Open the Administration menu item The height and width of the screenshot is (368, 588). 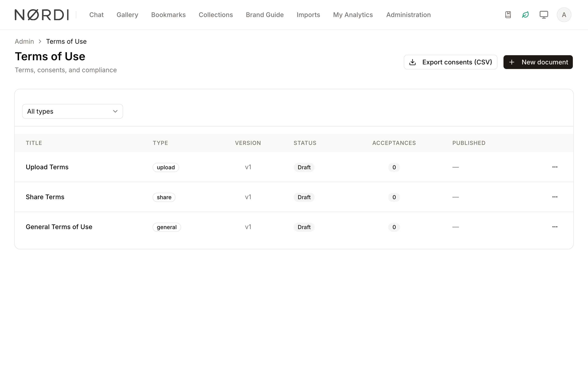(x=408, y=15)
